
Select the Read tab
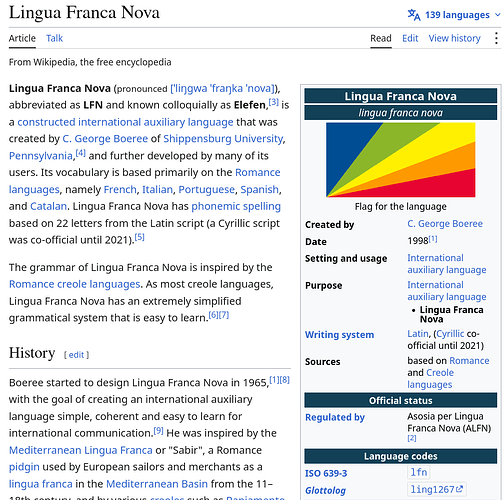coord(381,38)
